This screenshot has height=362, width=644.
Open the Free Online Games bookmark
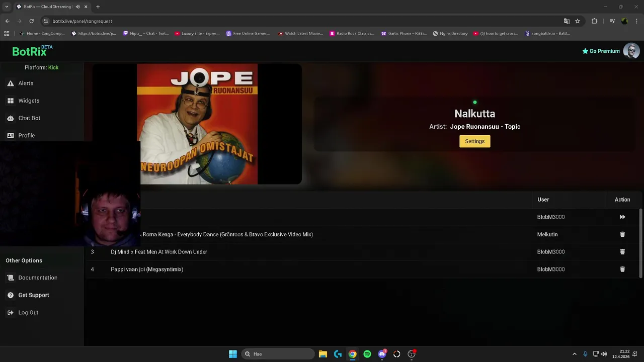pos(248,34)
